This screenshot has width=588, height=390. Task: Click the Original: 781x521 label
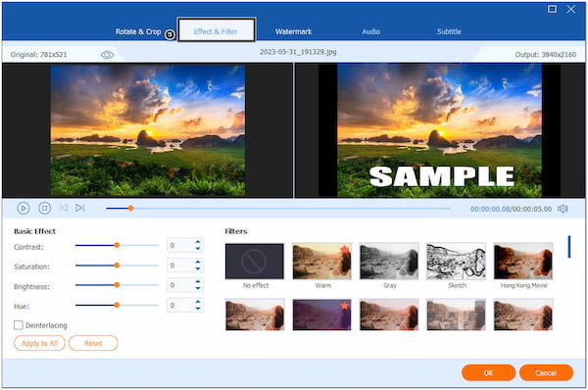(x=38, y=55)
